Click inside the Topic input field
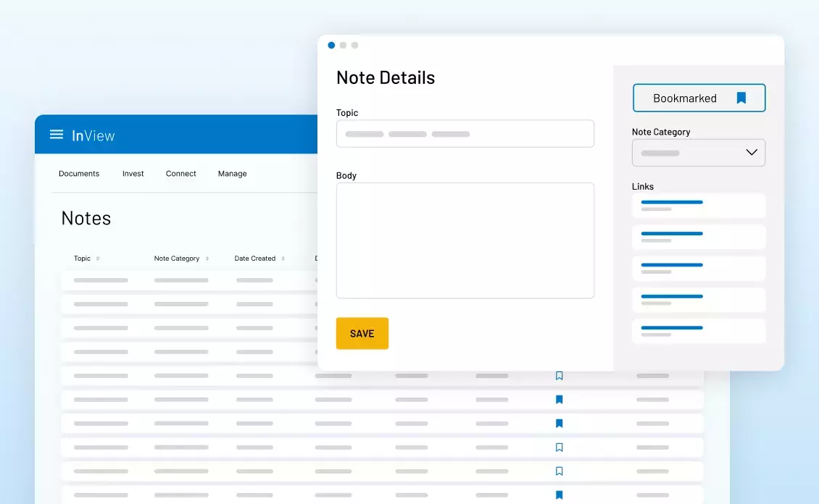The image size is (819, 504). tap(465, 134)
